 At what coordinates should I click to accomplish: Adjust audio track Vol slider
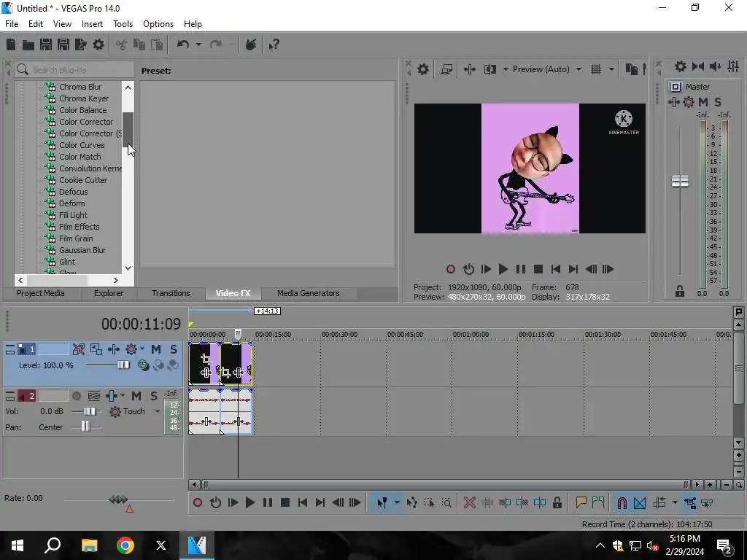pyautogui.click(x=89, y=411)
